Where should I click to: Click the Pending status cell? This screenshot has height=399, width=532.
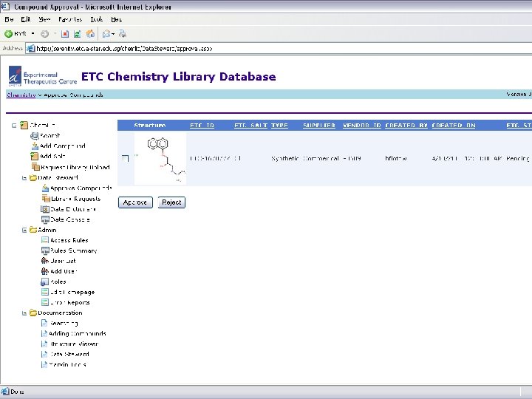[518, 158]
